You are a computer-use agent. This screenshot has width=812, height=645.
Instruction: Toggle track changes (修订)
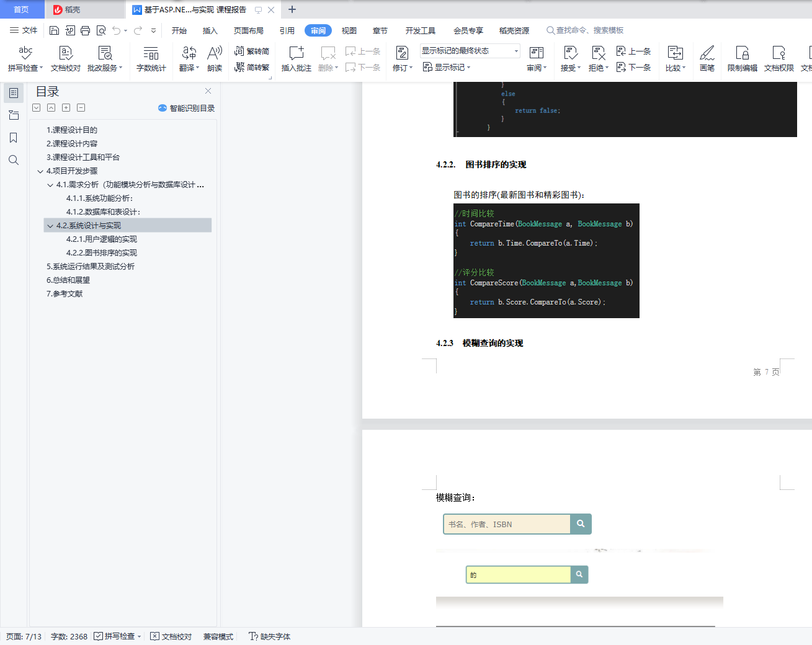pos(402,59)
